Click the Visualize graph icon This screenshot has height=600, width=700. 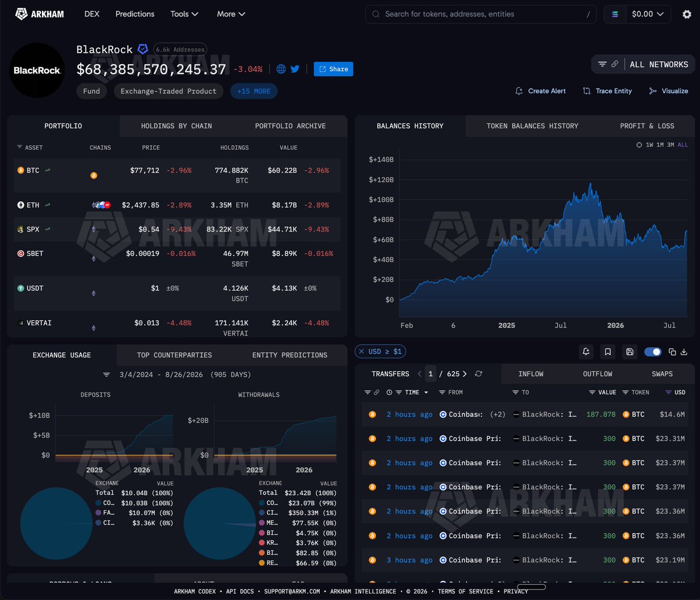[653, 91]
